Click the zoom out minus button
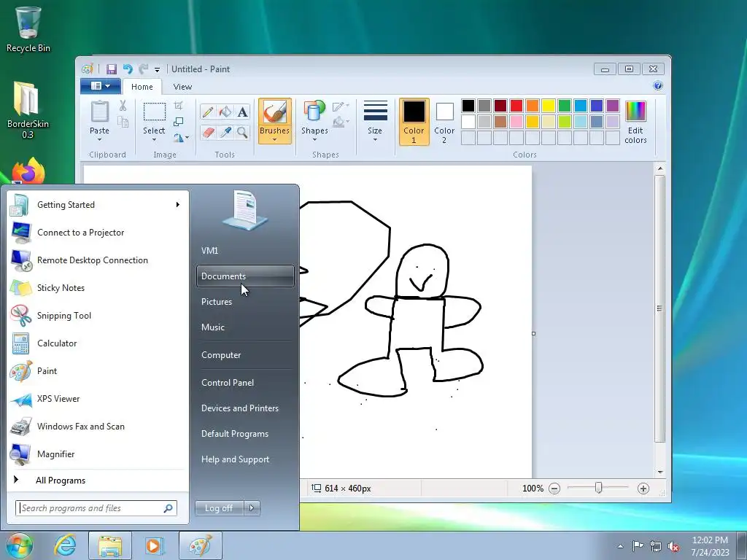This screenshot has width=747, height=560. pyautogui.click(x=554, y=489)
